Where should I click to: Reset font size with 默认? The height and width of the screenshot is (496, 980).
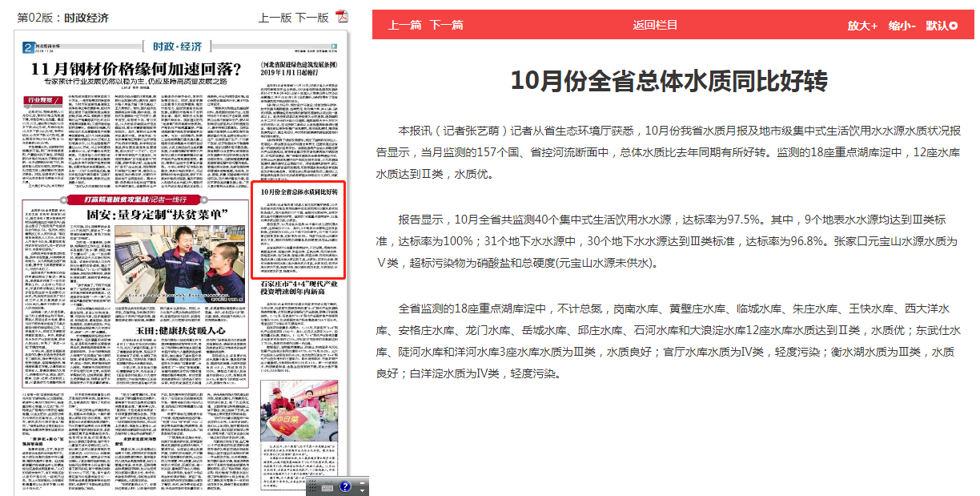tap(937, 26)
